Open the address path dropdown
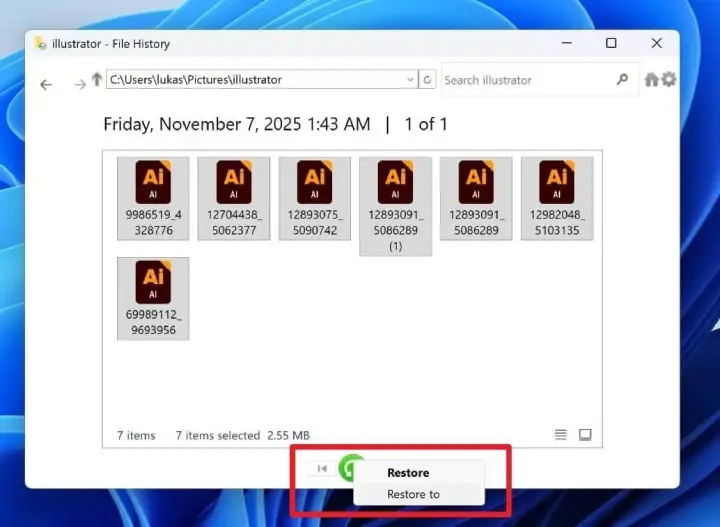 point(410,80)
